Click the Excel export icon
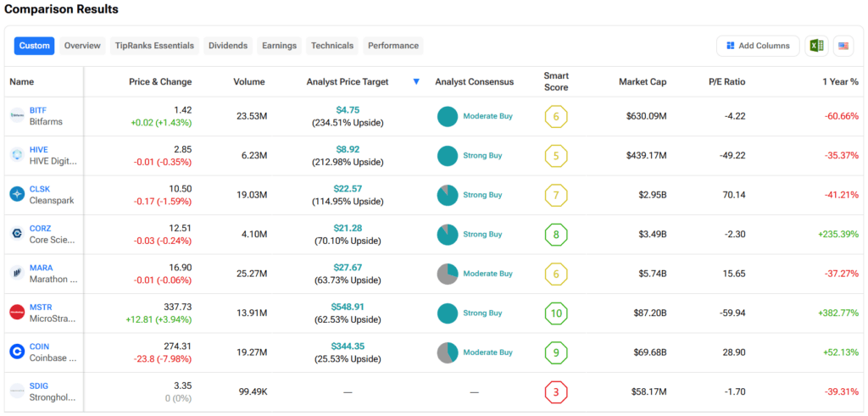 click(x=816, y=46)
